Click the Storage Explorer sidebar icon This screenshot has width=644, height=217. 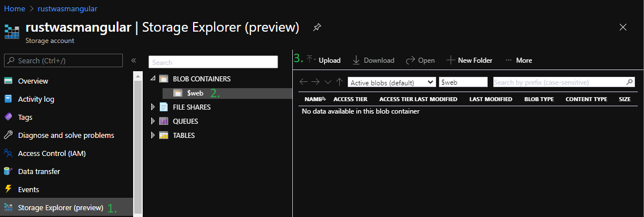tap(8, 207)
